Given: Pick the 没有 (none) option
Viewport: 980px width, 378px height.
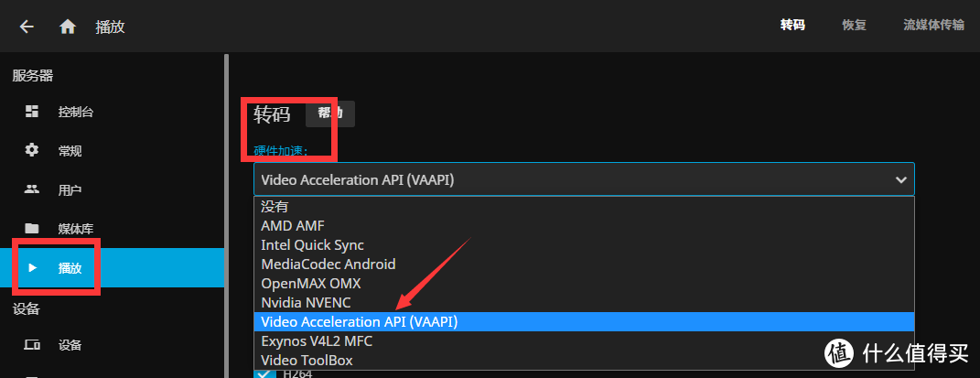Looking at the screenshot, I should point(584,207).
